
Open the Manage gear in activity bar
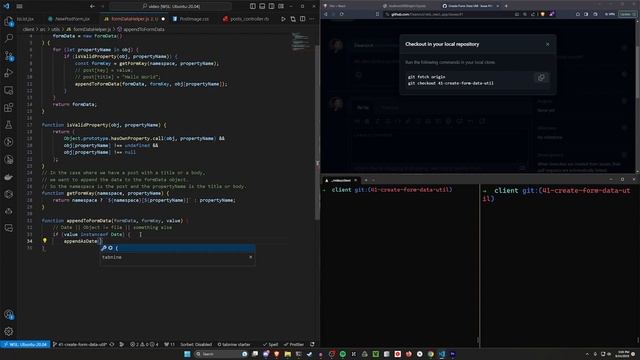point(9,331)
